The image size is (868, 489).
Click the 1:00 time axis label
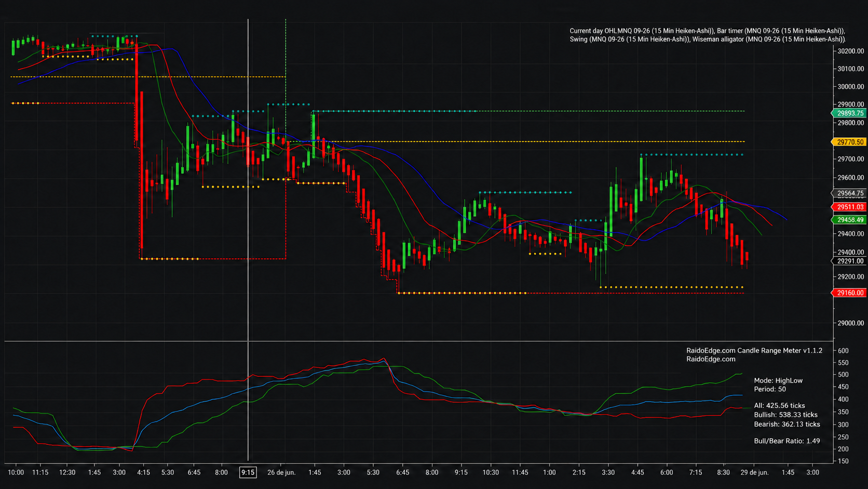[549, 472]
